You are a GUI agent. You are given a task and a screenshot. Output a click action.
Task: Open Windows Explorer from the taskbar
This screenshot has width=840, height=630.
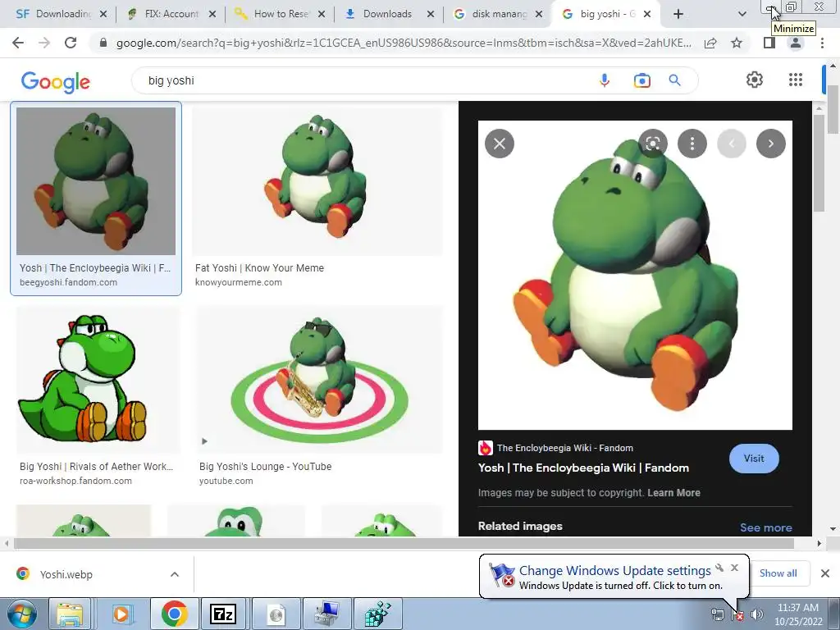click(x=70, y=614)
